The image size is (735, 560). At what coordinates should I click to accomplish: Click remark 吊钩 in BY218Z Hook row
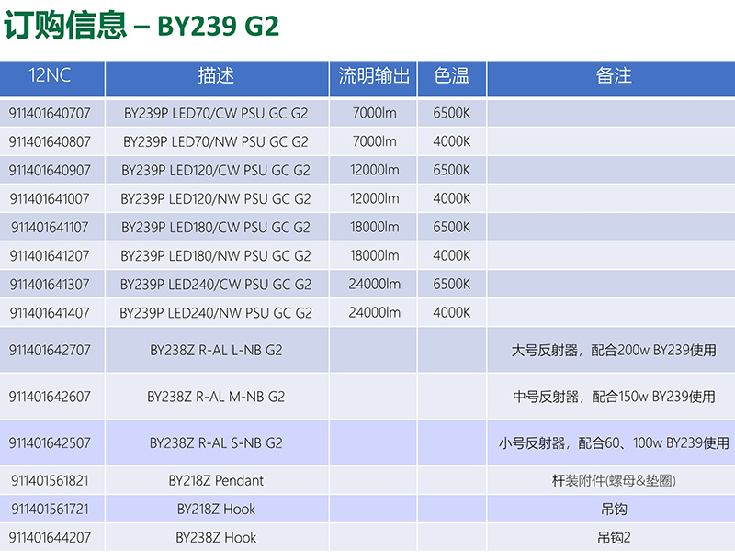click(x=614, y=510)
